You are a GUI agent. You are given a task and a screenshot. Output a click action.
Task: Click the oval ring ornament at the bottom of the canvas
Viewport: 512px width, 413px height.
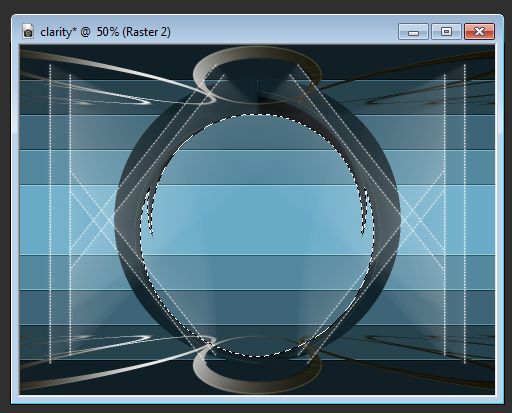pos(257,364)
